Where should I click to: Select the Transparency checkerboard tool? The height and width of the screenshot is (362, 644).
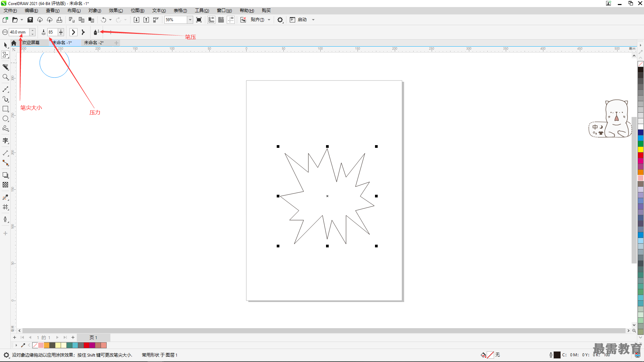5,185
